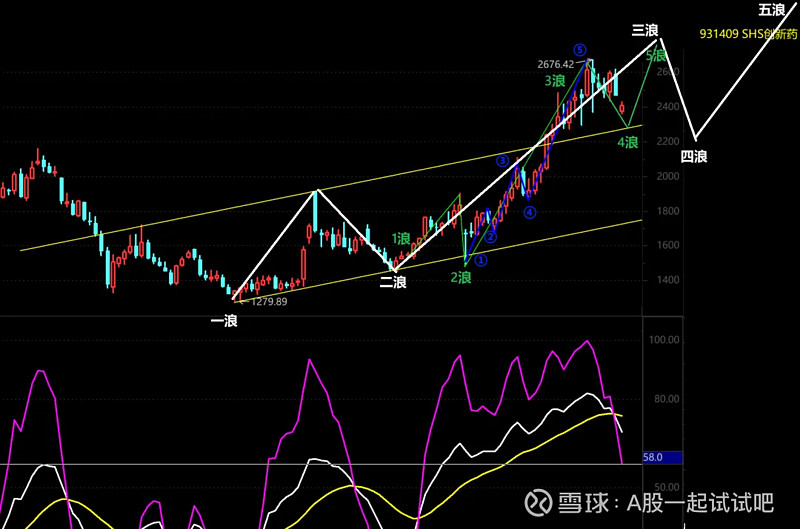Select the green 4浪 sub-wave label
800x529 pixels.
pyautogui.click(x=628, y=142)
